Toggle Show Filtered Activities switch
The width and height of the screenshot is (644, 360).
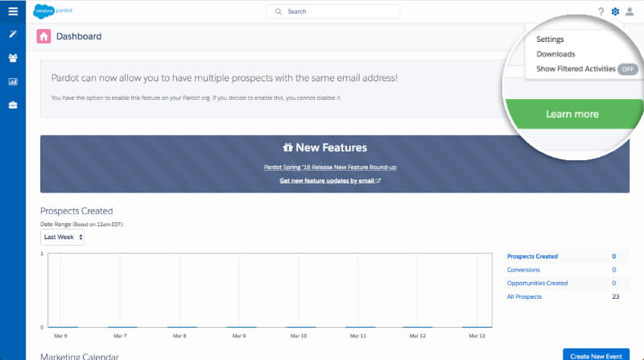(x=628, y=69)
